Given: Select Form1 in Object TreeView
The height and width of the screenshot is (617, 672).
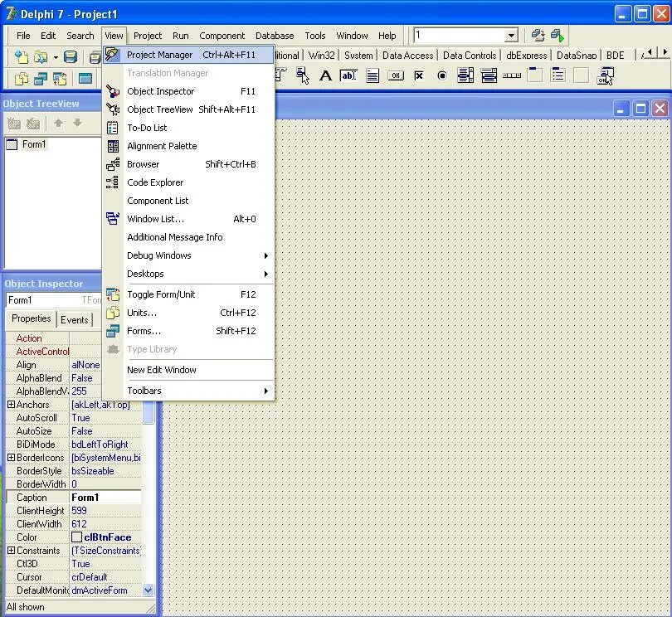Looking at the screenshot, I should click(x=33, y=144).
